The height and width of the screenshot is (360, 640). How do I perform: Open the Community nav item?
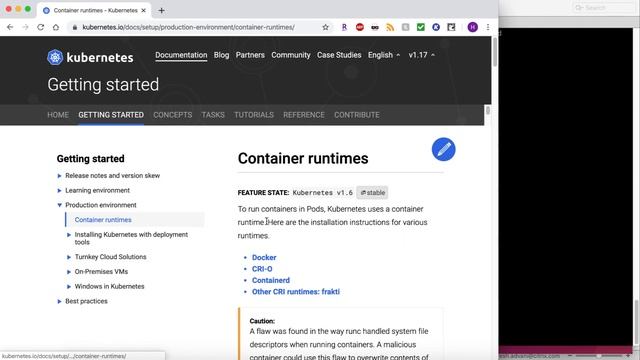point(291,55)
